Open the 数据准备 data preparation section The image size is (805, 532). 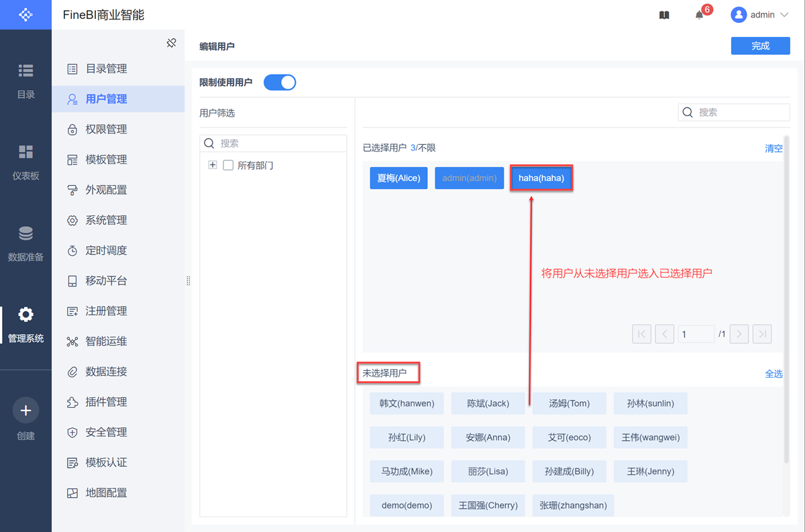click(25, 244)
